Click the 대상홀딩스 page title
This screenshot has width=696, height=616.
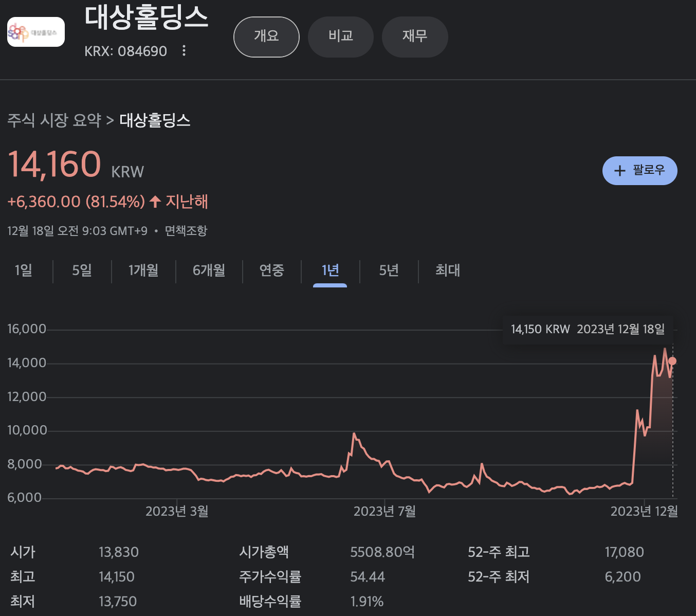[146, 16]
